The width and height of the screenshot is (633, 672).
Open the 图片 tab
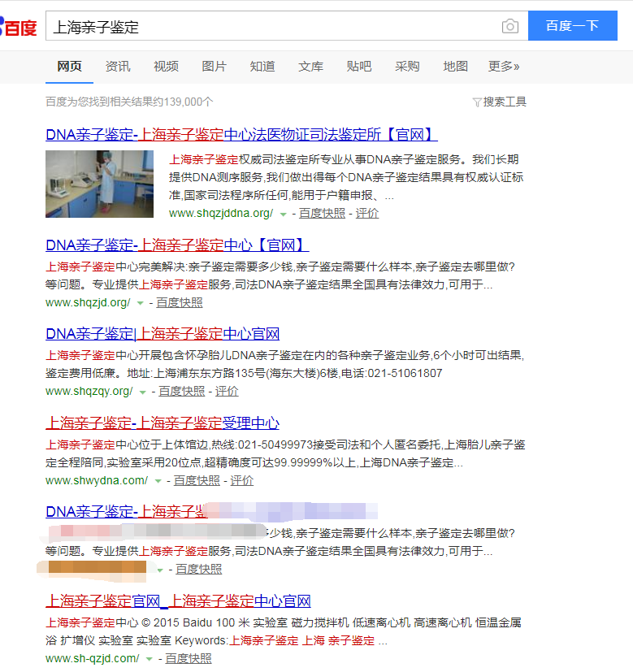click(215, 67)
